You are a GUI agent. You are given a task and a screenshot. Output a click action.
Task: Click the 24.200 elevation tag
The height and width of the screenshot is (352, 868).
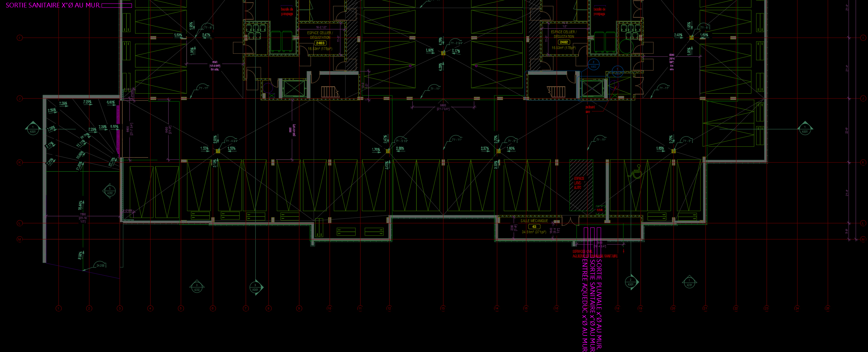[100, 265]
